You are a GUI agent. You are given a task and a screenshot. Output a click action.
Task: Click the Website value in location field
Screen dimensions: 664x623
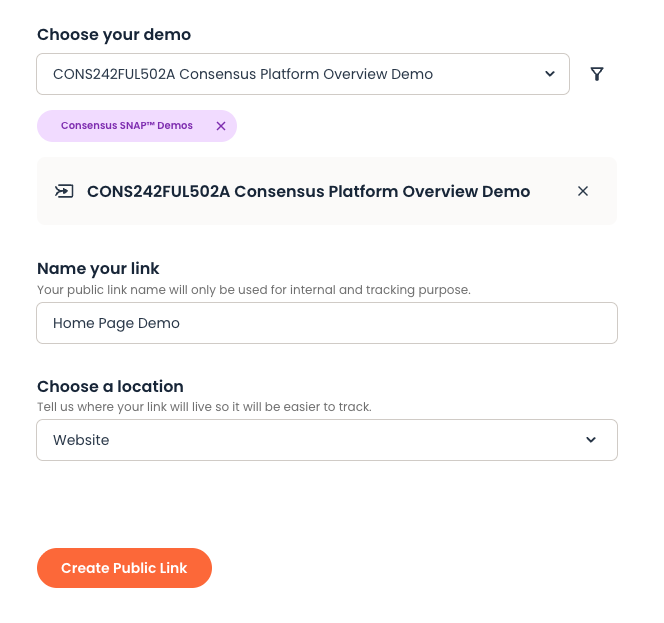(x=81, y=440)
